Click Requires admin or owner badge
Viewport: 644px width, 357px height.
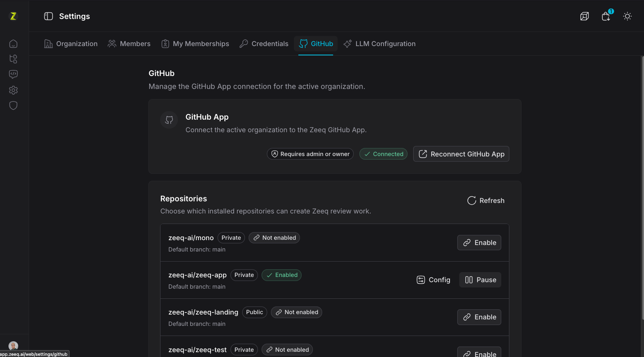[310, 154]
